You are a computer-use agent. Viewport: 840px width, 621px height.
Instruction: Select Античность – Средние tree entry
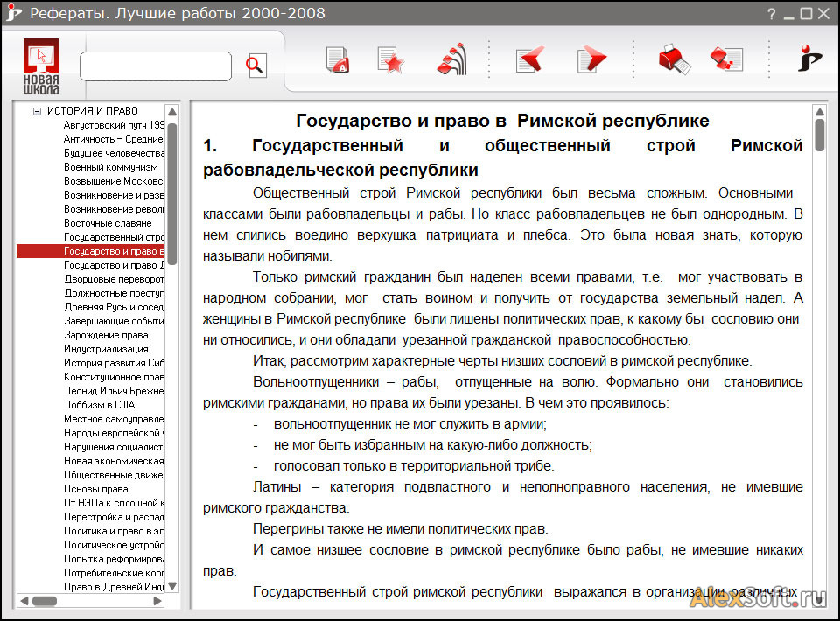[x=113, y=139]
